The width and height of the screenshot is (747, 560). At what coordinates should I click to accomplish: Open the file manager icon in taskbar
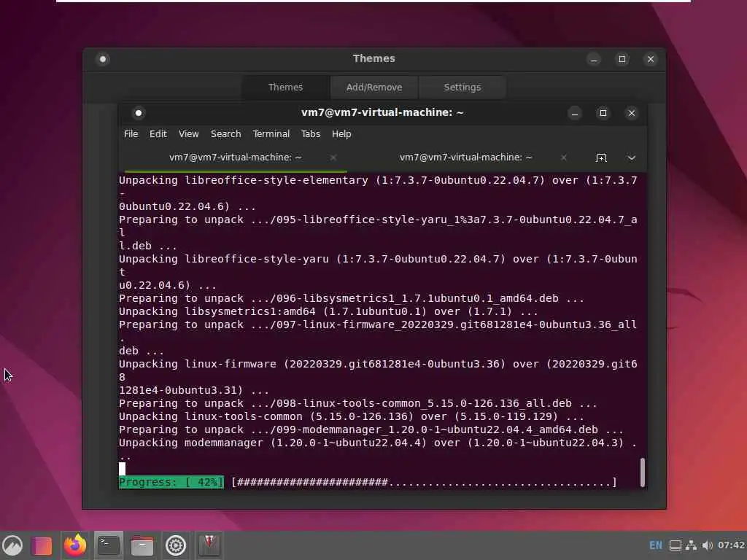pos(142,545)
